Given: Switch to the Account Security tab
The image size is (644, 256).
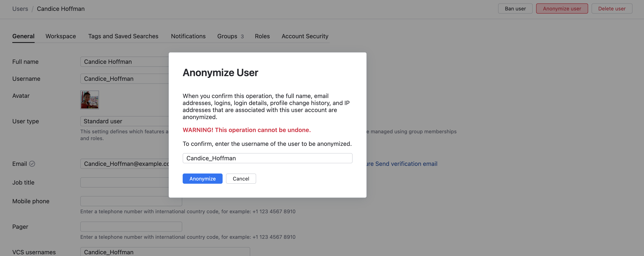Looking at the screenshot, I should [x=305, y=36].
